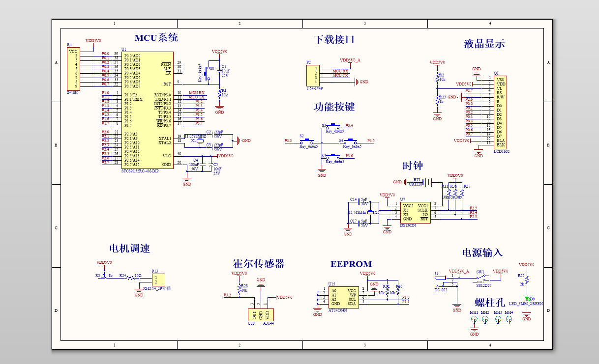Click push-button S5 connected to P3.6
The width and height of the screenshot is (599, 364).
(x=333, y=156)
